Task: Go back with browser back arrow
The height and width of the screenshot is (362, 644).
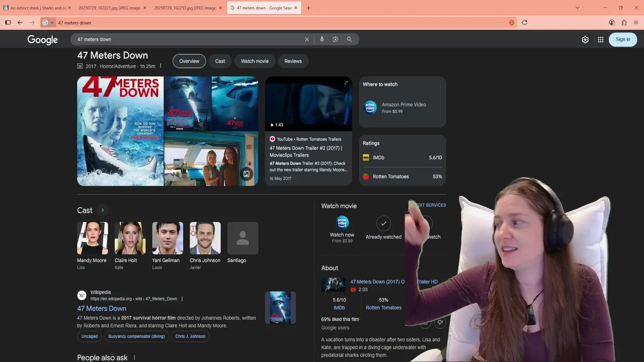Action: point(20,23)
